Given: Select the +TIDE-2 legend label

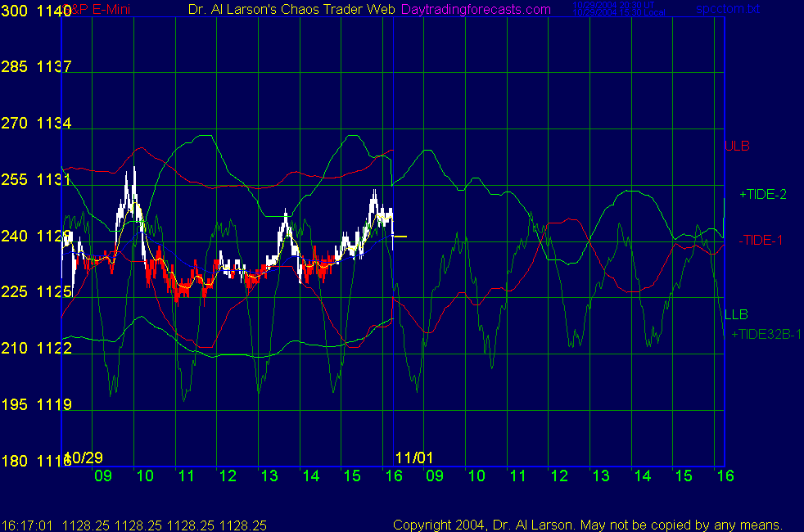Looking at the screenshot, I should 763,195.
